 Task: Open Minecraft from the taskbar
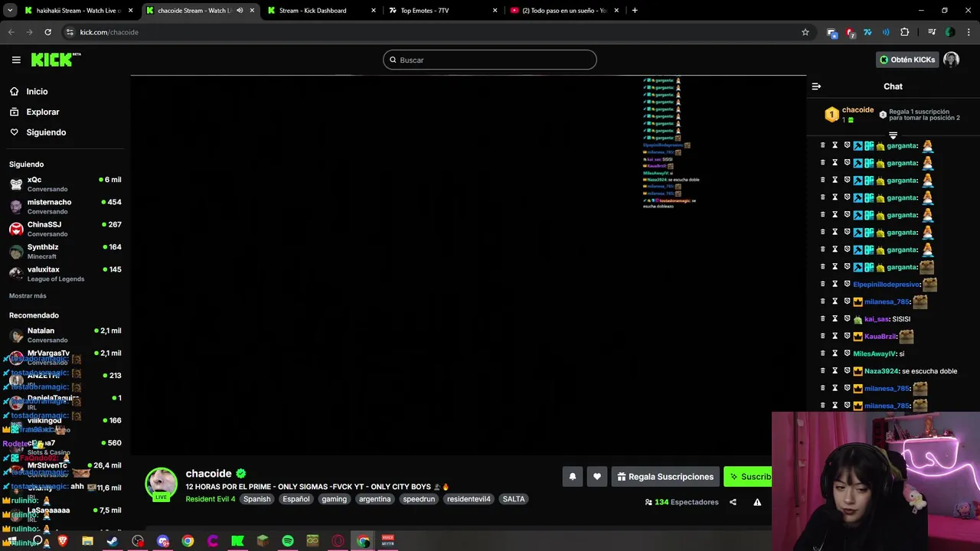[x=263, y=541]
